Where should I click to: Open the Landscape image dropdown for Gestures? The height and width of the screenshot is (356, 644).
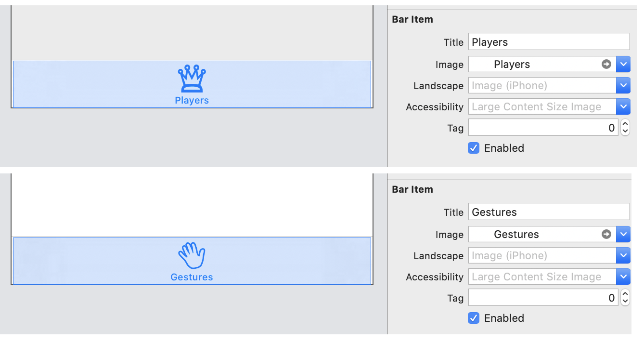pyautogui.click(x=624, y=255)
